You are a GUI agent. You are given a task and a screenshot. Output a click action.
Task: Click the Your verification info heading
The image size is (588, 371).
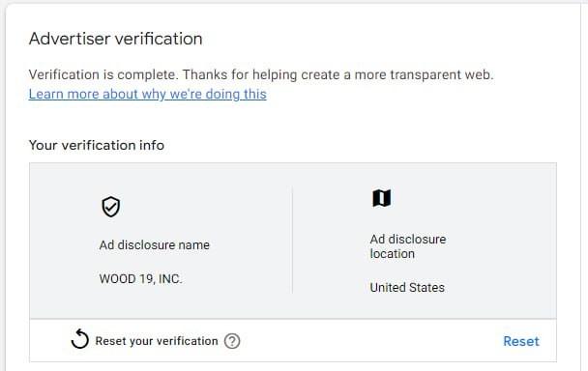click(97, 145)
